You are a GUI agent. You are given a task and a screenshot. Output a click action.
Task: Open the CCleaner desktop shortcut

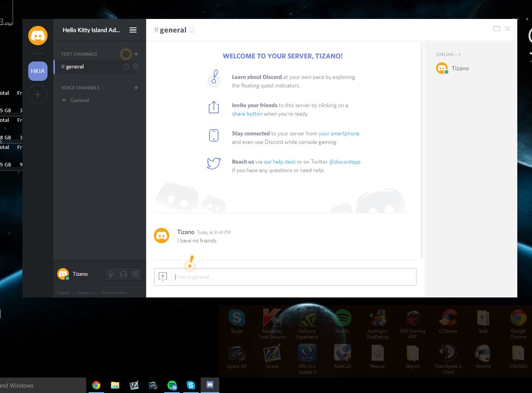pyautogui.click(x=448, y=321)
